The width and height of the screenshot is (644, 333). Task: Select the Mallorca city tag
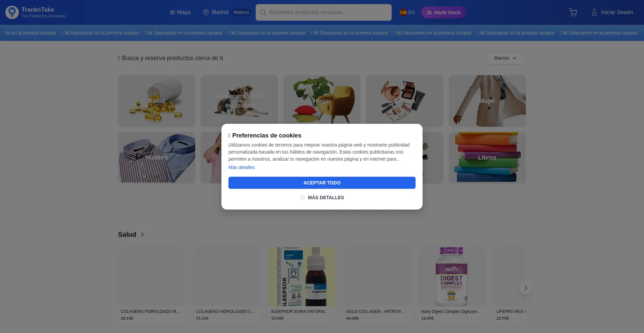point(241,12)
